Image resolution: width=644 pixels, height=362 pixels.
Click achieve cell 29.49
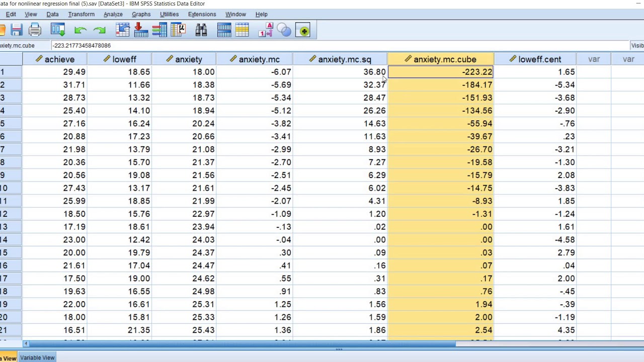54,72
